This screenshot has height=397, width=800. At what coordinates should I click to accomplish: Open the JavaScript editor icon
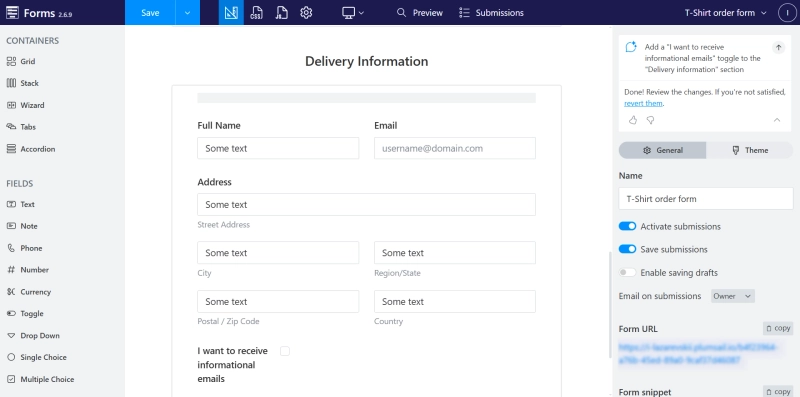(281, 13)
